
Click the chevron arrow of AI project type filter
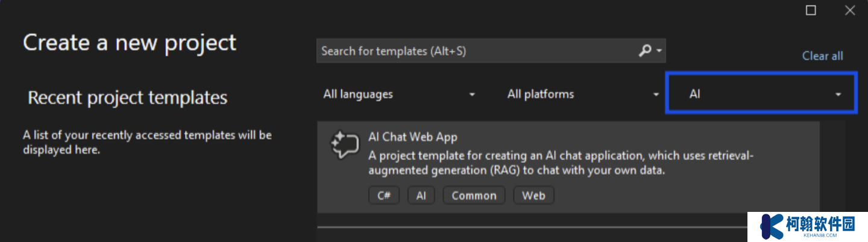838,95
